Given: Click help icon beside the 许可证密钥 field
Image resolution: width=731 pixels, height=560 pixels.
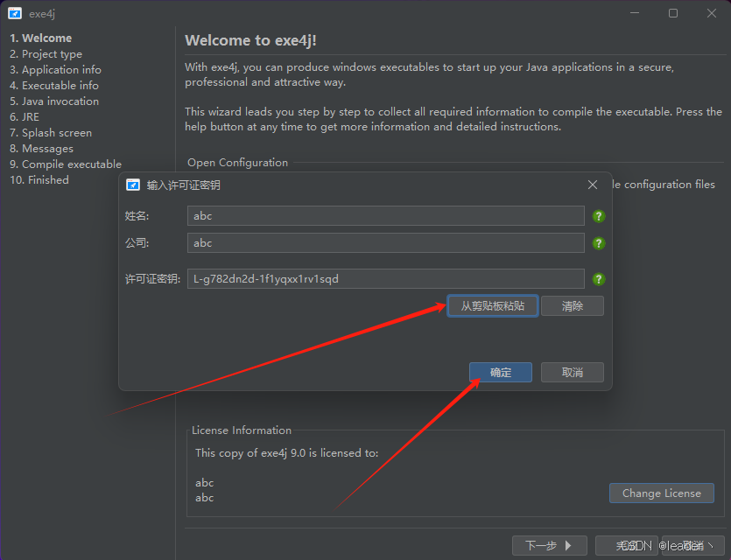Looking at the screenshot, I should (599, 279).
